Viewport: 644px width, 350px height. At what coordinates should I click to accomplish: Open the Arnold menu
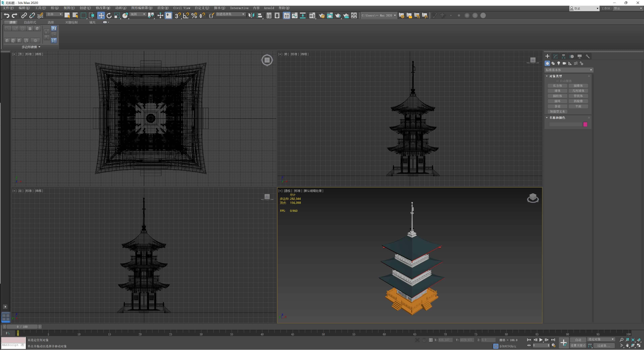coord(269,8)
